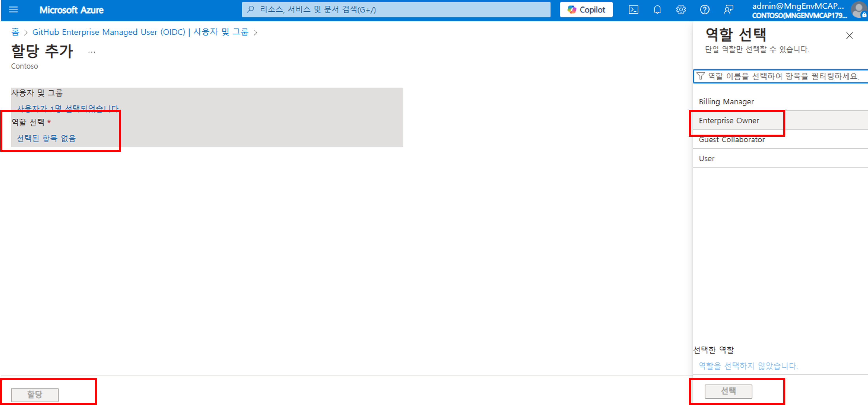
Task: Click the feedback icon in header
Action: click(728, 10)
